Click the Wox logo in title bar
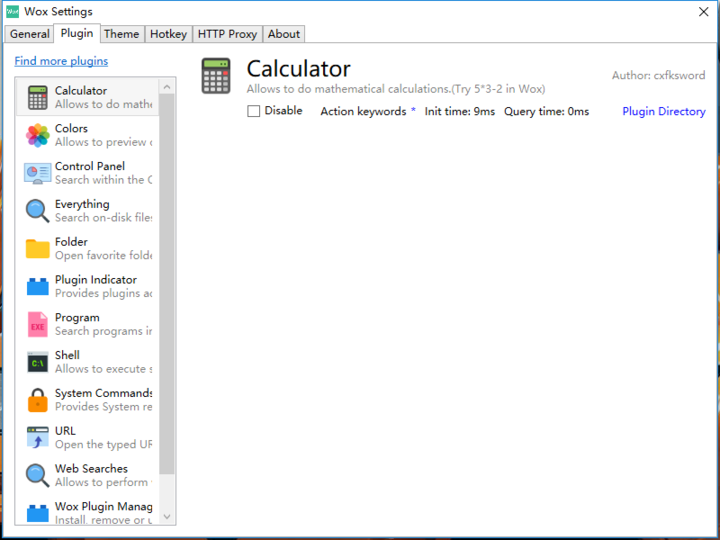 (x=12, y=11)
